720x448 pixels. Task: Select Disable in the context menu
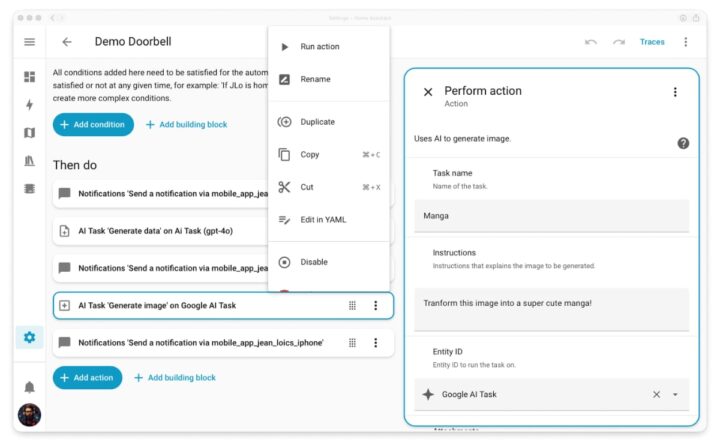(x=313, y=262)
